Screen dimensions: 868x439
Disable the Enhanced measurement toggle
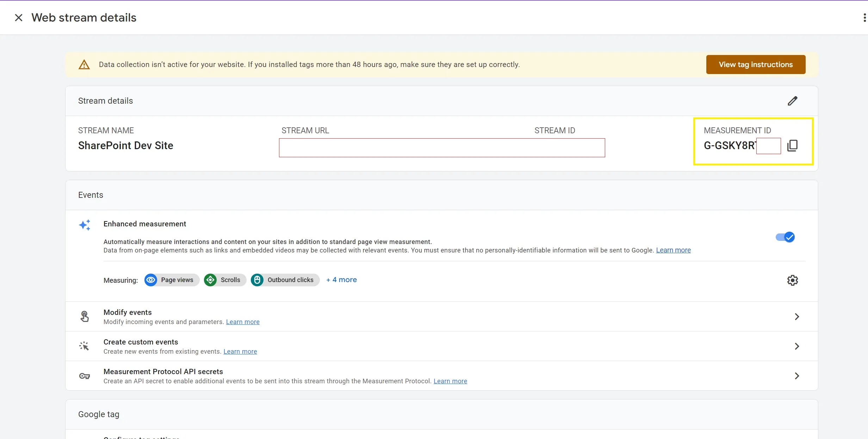[785, 237]
